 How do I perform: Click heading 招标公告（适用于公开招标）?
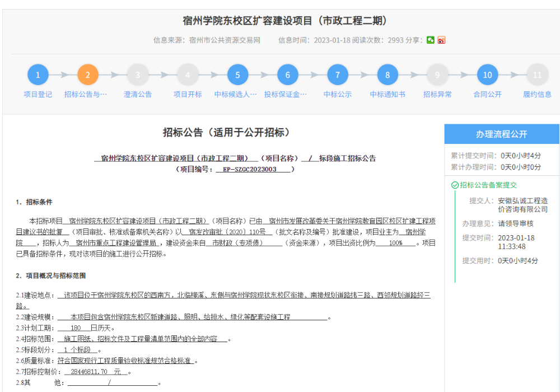(226, 133)
